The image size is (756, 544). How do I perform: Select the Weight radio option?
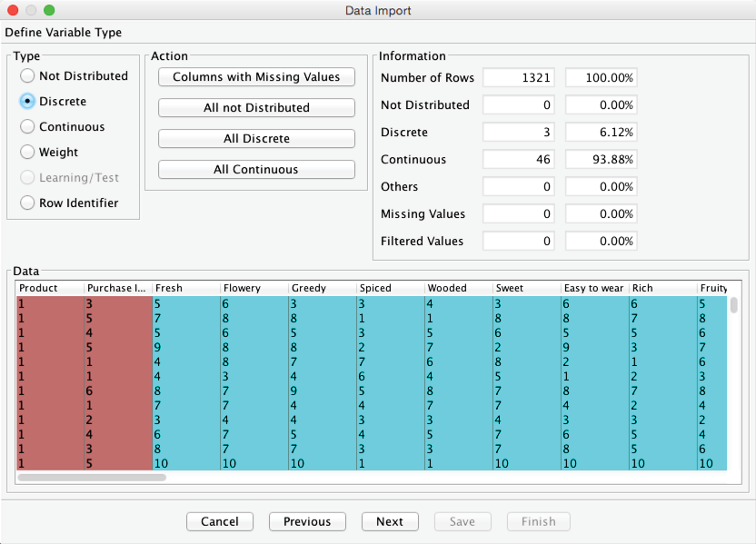point(27,153)
